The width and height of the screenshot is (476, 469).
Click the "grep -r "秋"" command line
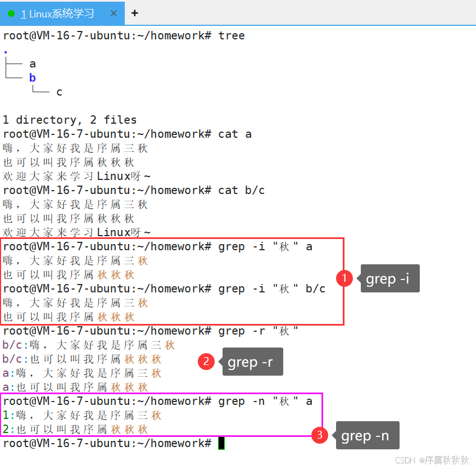tap(151, 331)
